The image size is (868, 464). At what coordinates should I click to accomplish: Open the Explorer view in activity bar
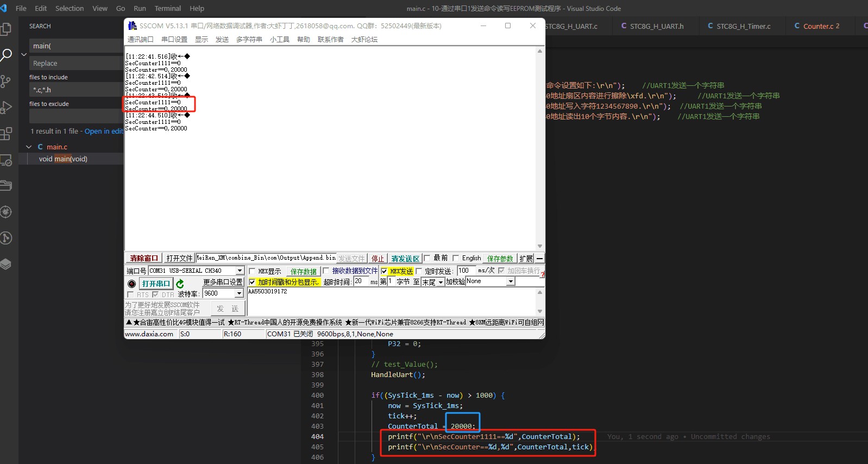[6, 29]
